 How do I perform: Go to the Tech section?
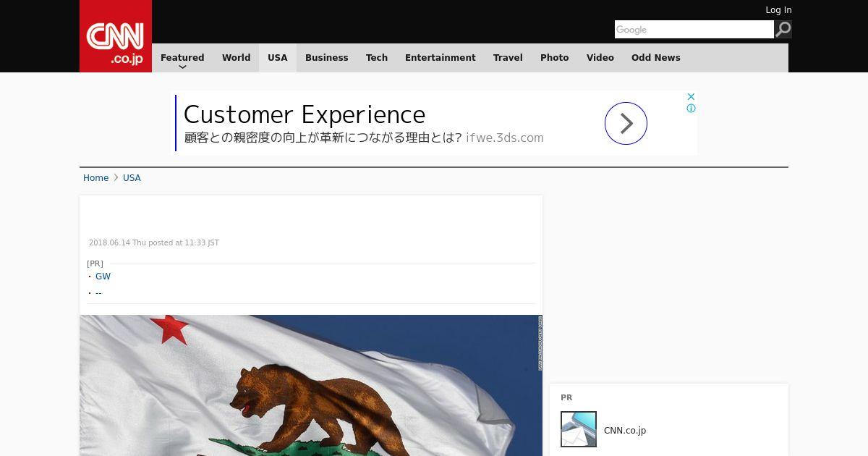[377, 58]
